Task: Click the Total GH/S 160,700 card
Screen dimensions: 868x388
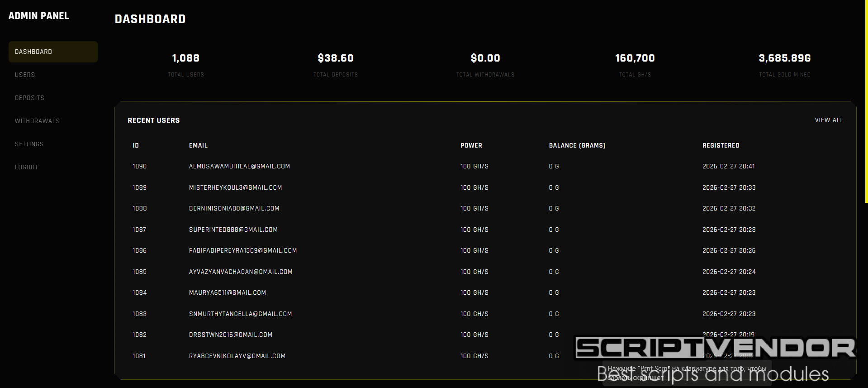Action: click(x=635, y=64)
